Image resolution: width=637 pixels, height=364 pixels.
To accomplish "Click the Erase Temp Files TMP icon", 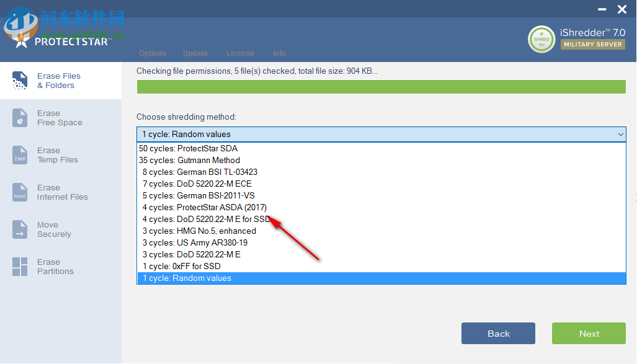I will click(19, 155).
